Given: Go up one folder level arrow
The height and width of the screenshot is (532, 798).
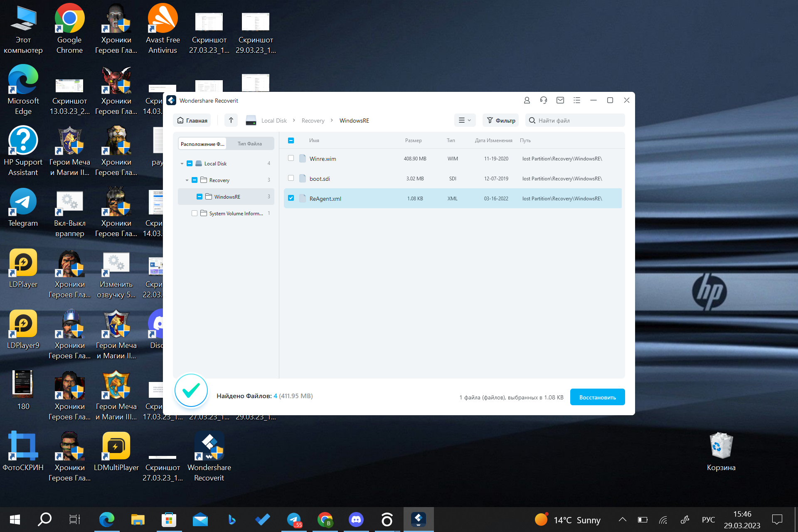Looking at the screenshot, I should click(x=231, y=120).
